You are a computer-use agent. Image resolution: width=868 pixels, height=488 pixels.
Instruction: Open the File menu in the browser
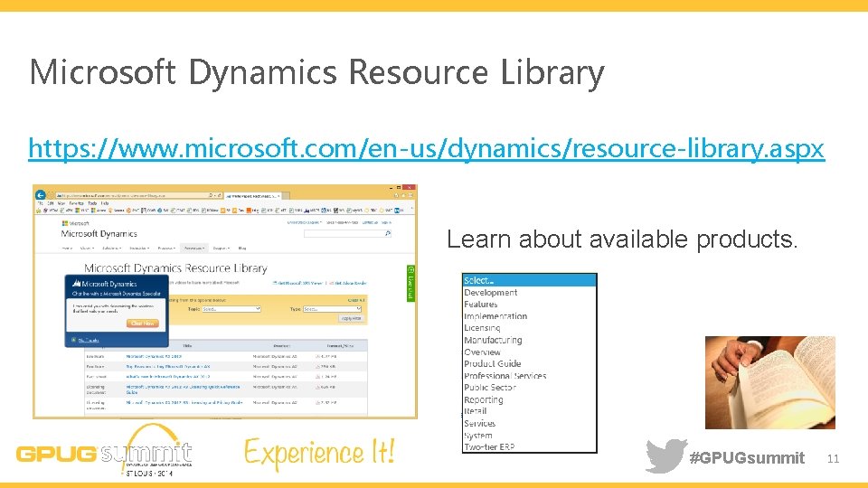pos(40,203)
